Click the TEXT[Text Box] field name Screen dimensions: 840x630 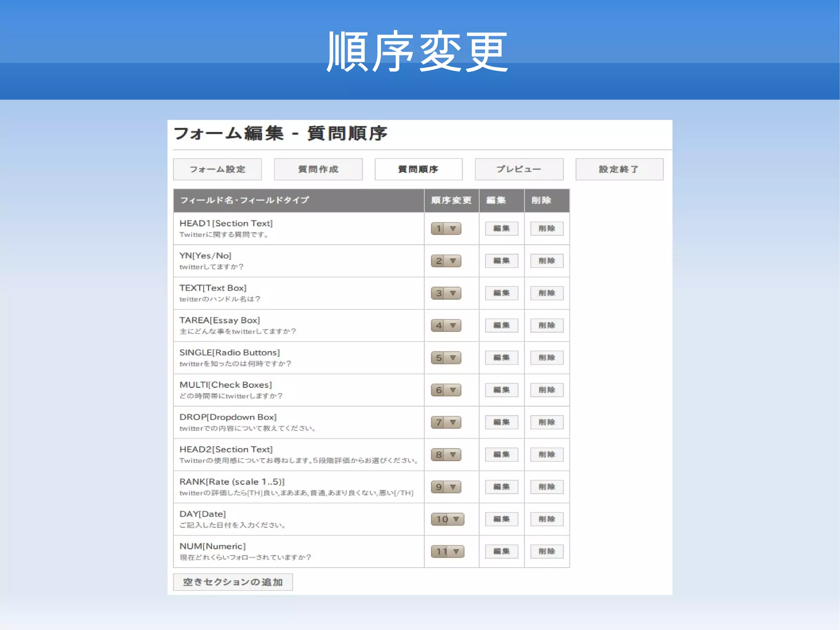pos(213,288)
